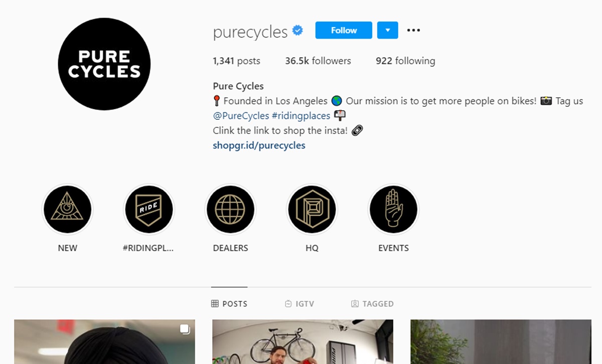Open the first multi-image post thumbnail
The height and width of the screenshot is (364, 602).
pos(104,342)
